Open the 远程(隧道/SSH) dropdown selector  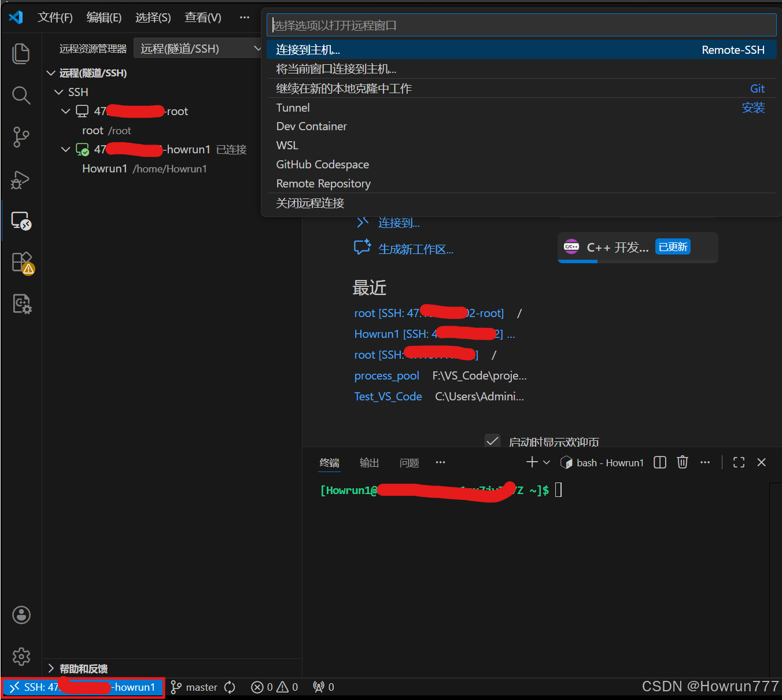click(x=198, y=49)
